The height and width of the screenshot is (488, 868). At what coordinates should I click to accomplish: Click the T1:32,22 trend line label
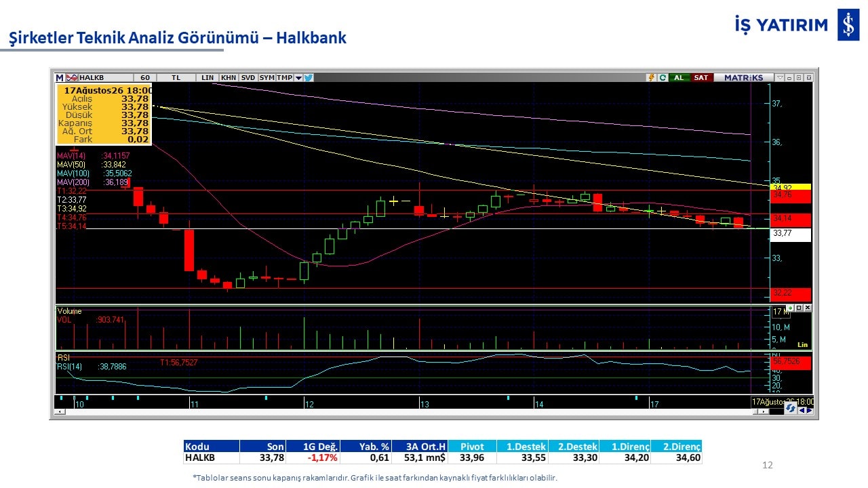(x=71, y=191)
